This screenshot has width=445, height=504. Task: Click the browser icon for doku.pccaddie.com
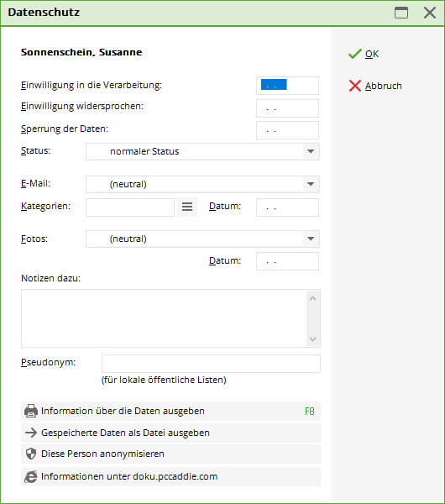point(31,476)
